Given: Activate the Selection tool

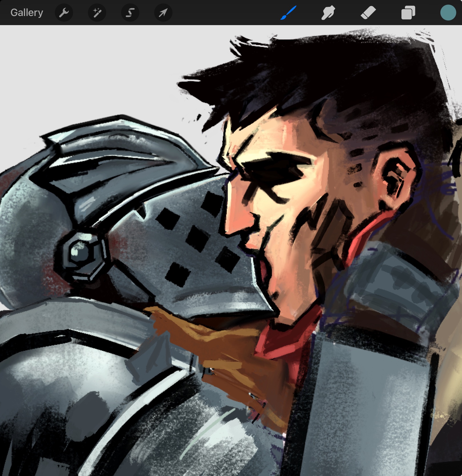Looking at the screenshot, I should click(x=130, y=13).
